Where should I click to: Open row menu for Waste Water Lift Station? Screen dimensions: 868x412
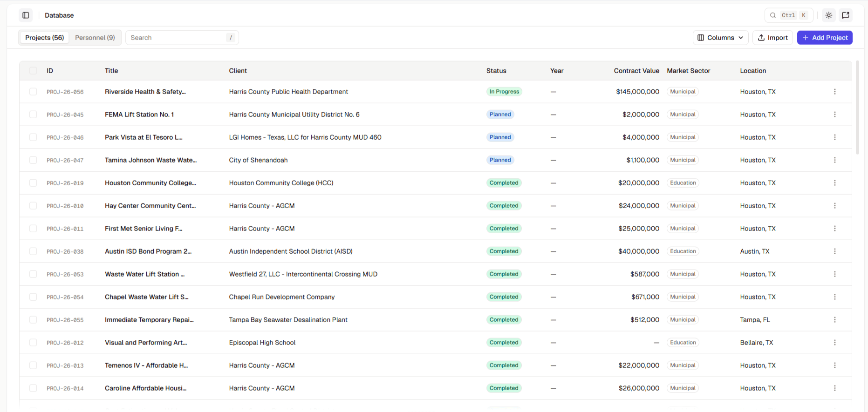coord(835,274)
